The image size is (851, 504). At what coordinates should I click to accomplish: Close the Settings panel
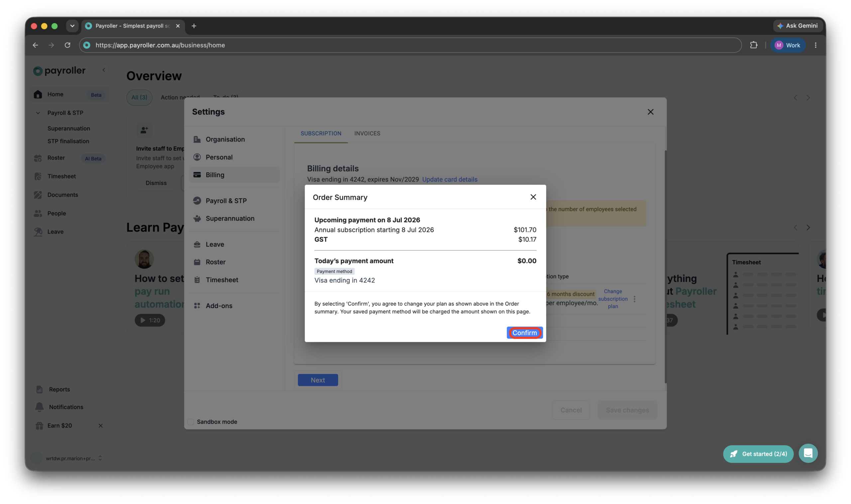pos(650,112)
